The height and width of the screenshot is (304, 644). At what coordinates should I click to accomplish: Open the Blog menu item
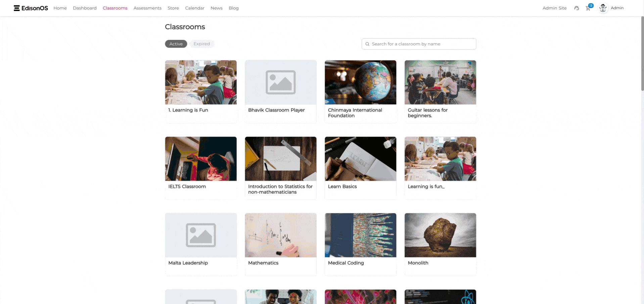tap(234, 8)
